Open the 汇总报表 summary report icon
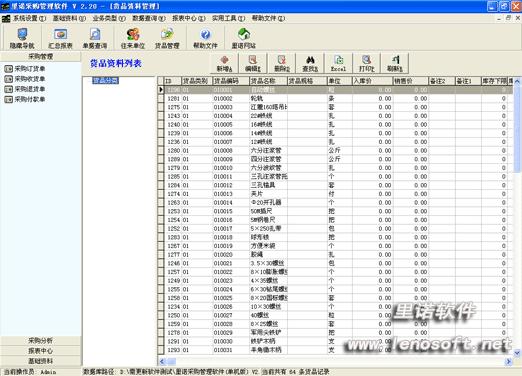Image resolution: width=522 pixels, height=376 pixels. 60,38
